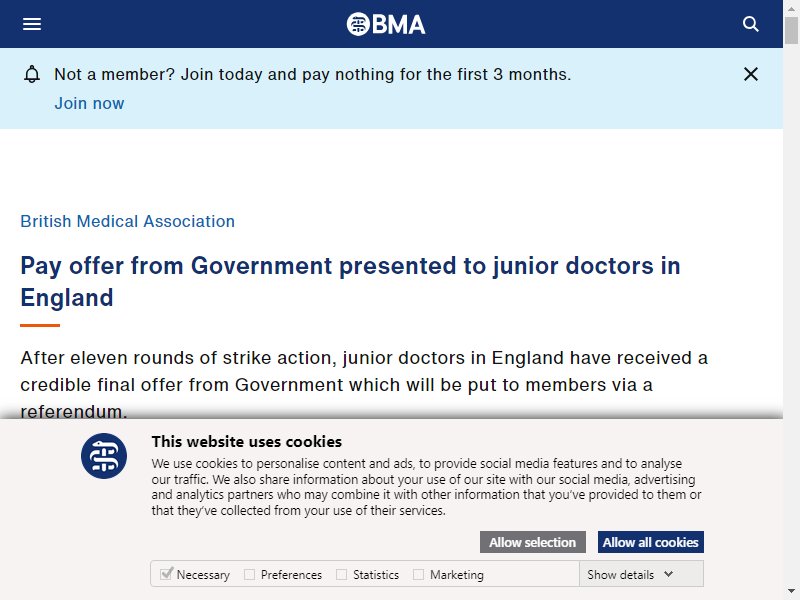The image size is (800, 600).
Task: Enable the Preferences cookies checkbox
Action: click(x=249, y=574)
